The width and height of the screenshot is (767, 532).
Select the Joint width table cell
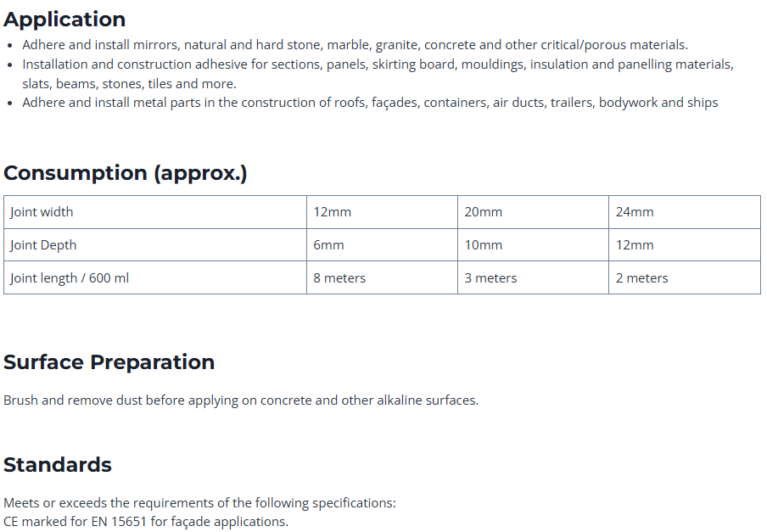(x=42, y=212)
